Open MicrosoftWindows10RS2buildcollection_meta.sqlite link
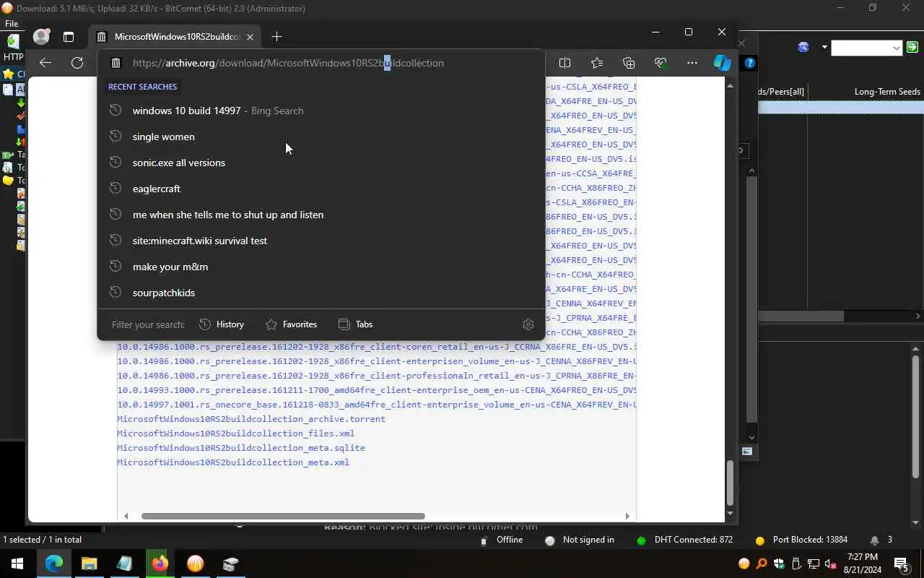924x578 pixels. coord(241,448)
